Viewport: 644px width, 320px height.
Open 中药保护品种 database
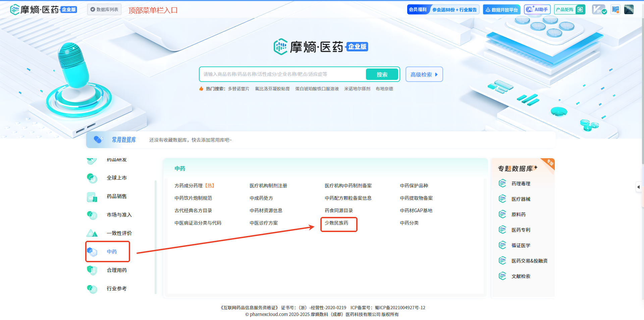(x=414, y=186)
